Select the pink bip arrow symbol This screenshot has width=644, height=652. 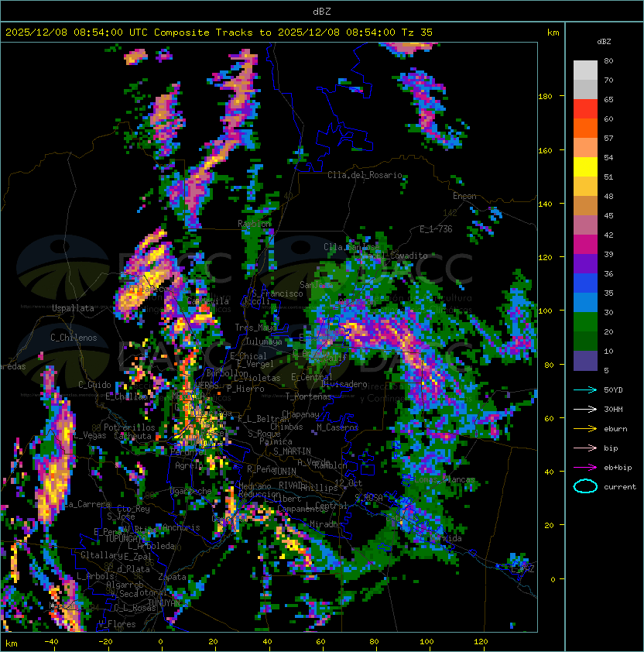(585, 448)
